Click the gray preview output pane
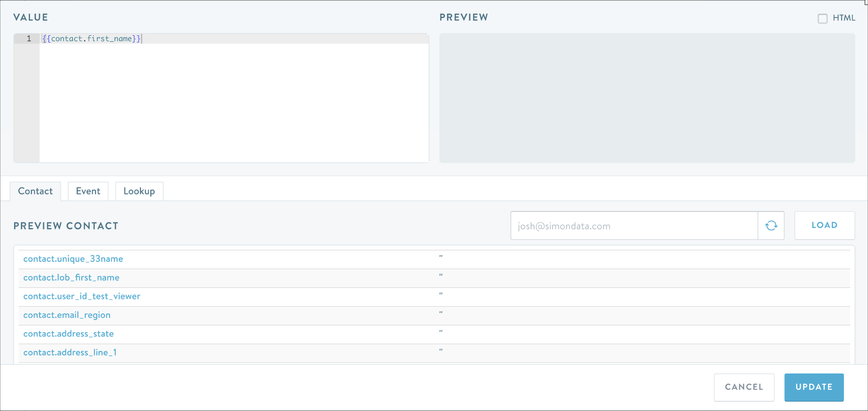This screenshot has width=868, height=411. 647,98
